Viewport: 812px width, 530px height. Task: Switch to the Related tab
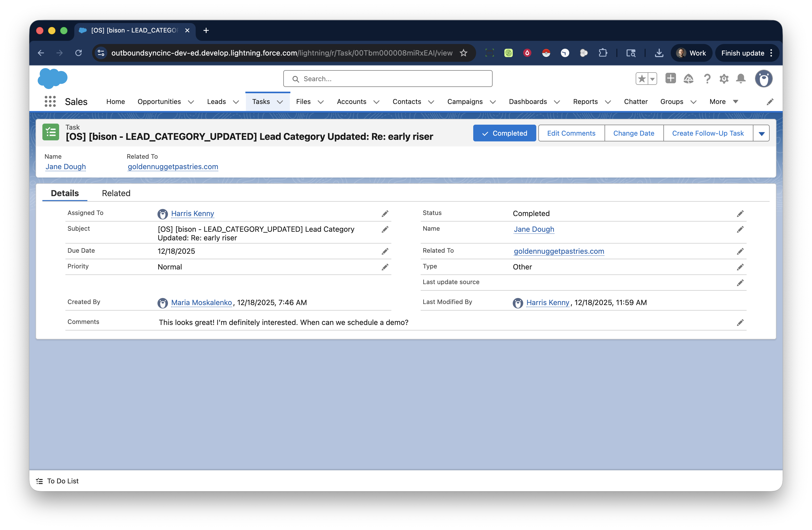click(116, 193)
